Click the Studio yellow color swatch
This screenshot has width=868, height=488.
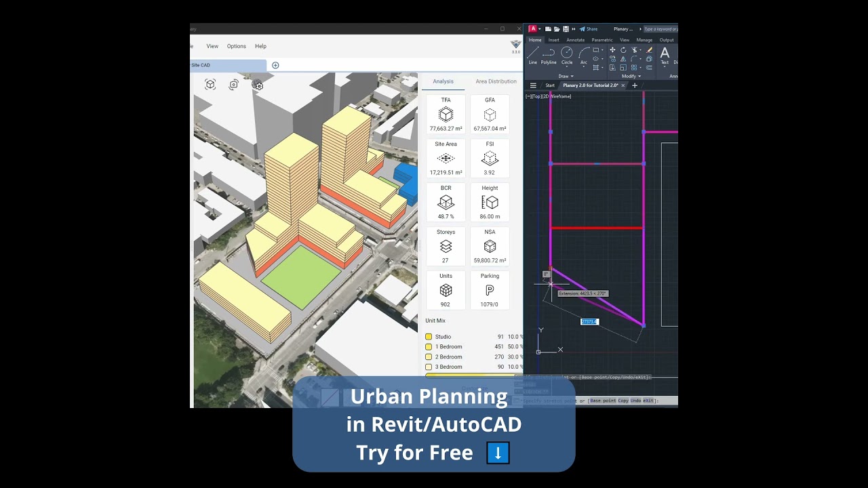(429, 337)
